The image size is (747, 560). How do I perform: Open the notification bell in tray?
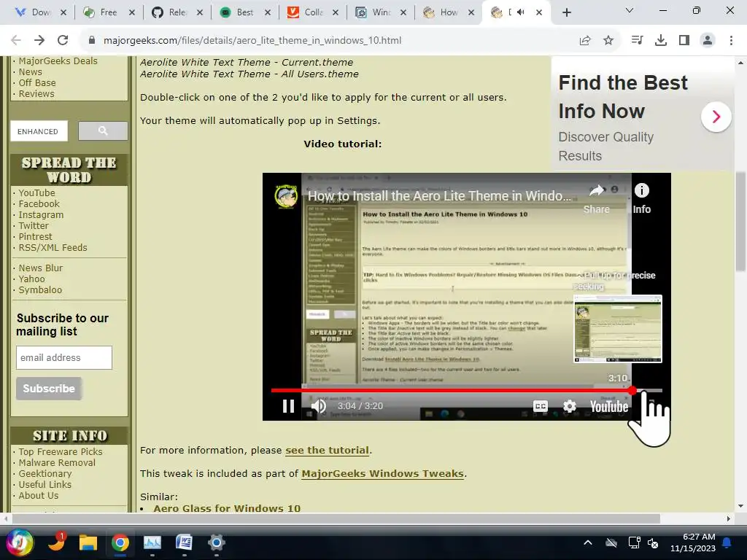(x=727, y=542)
